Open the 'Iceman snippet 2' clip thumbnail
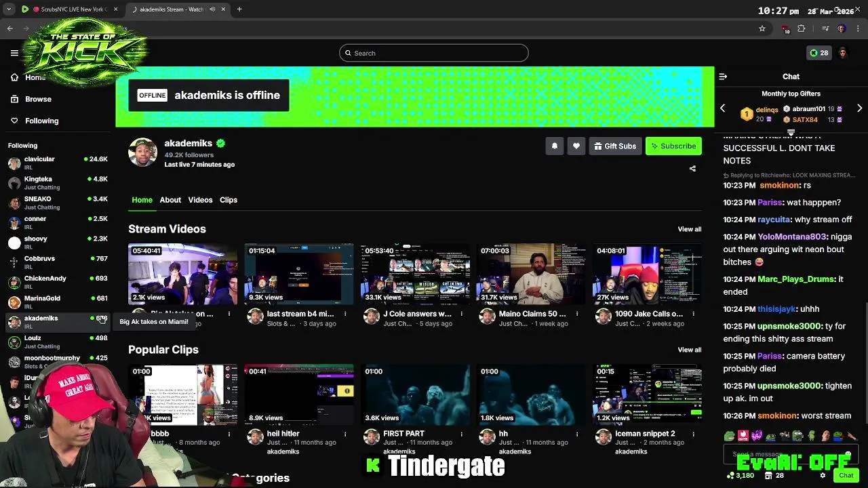 648,394
